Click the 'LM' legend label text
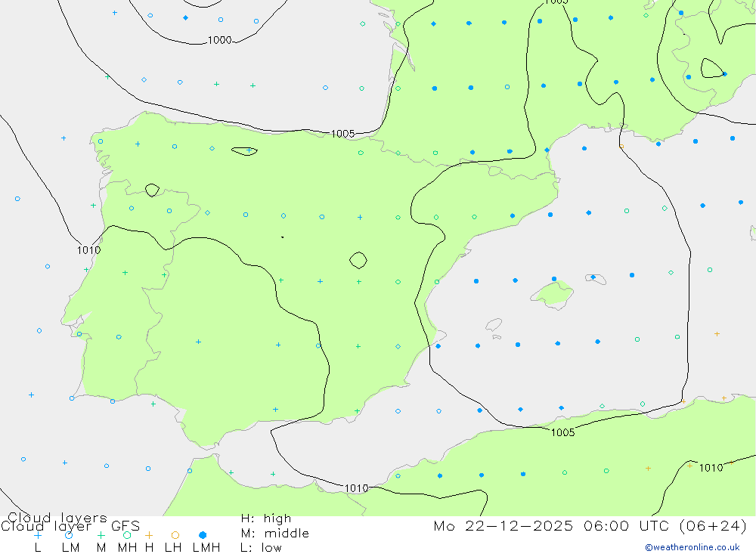756x554 pixels. [71, 548]
